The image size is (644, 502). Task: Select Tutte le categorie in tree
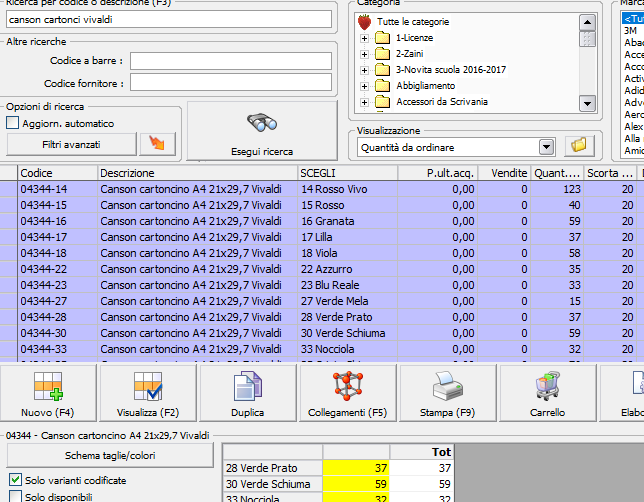pos(413,22)
